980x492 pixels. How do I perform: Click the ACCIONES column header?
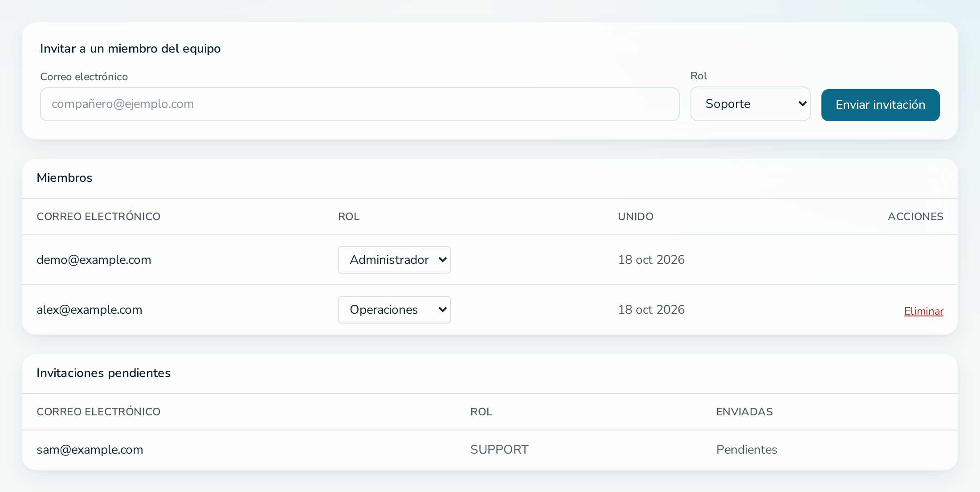[915, 217]
